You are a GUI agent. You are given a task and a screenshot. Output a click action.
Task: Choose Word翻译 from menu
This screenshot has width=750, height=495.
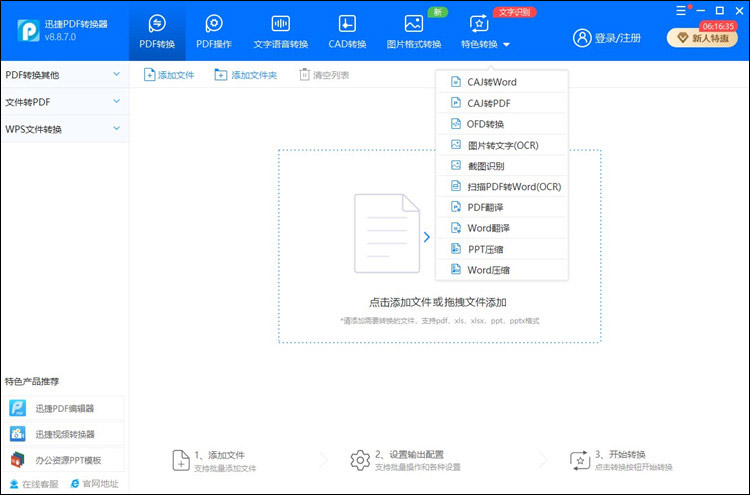(502, 228)
